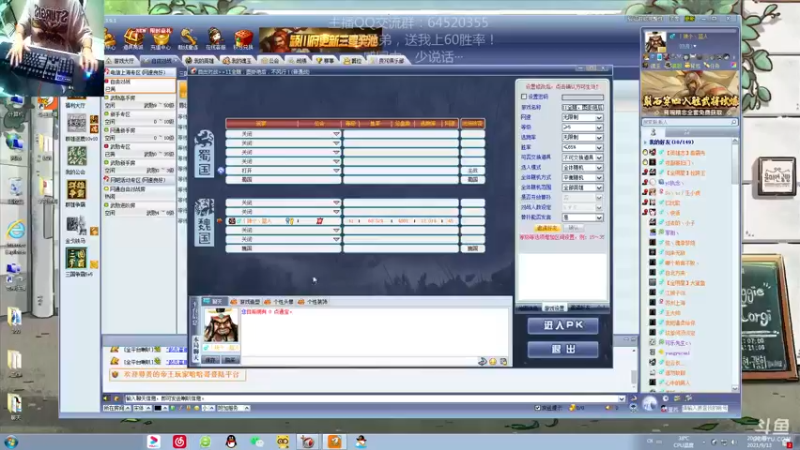
Task: Open the Internet Explorer desktop icon
Action: pyautogui.click(x=15, y=231)
